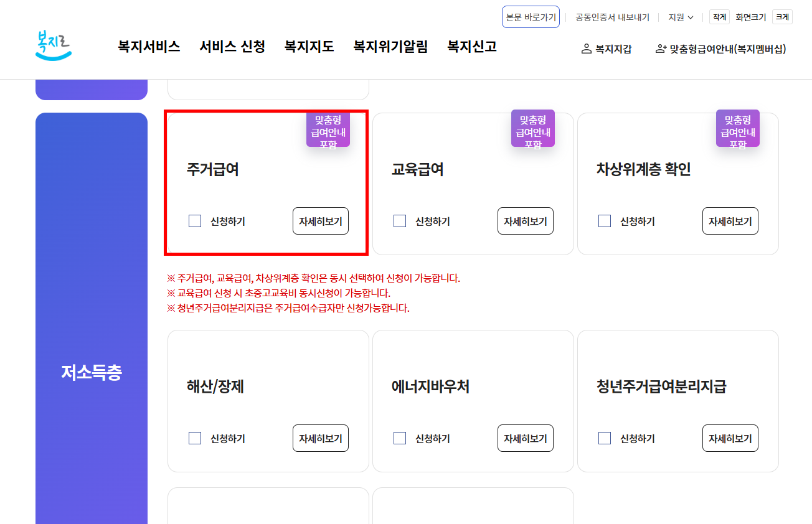View 자세히보기 for 에너지바우처
812x524 pixels.
526,438
